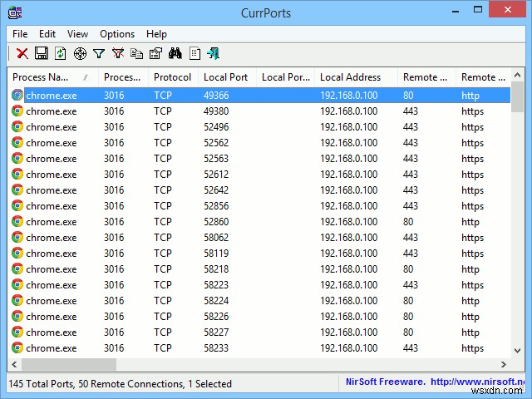Click vertical scrollbar up arrow
The width and height of the screenshot is (532, 399).
pyautogui.click(x=517, y=75)
